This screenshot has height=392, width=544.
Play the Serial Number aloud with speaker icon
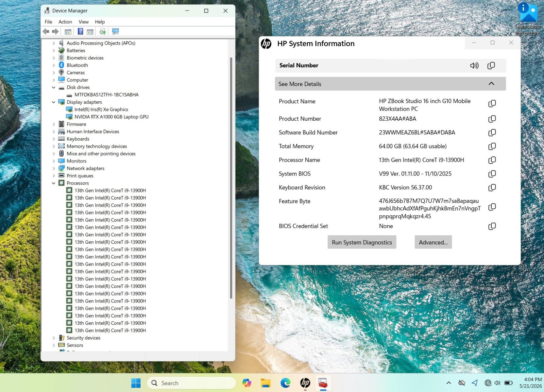pos(474,66)
